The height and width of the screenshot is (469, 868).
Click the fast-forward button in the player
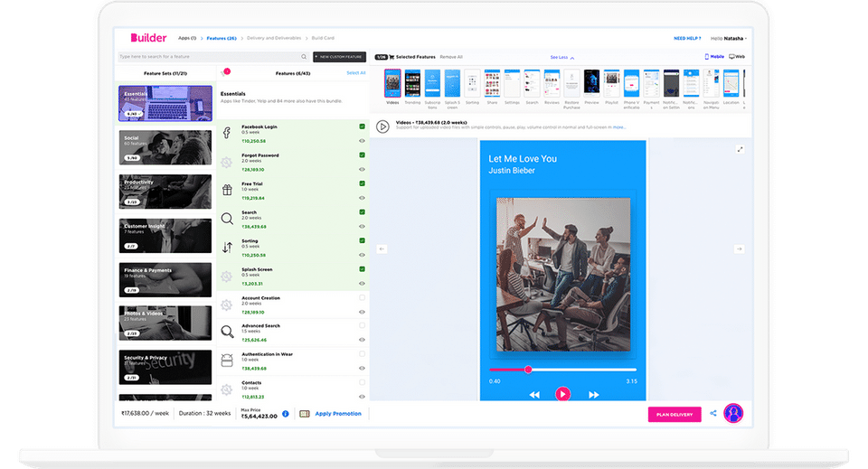click(593, 394)
